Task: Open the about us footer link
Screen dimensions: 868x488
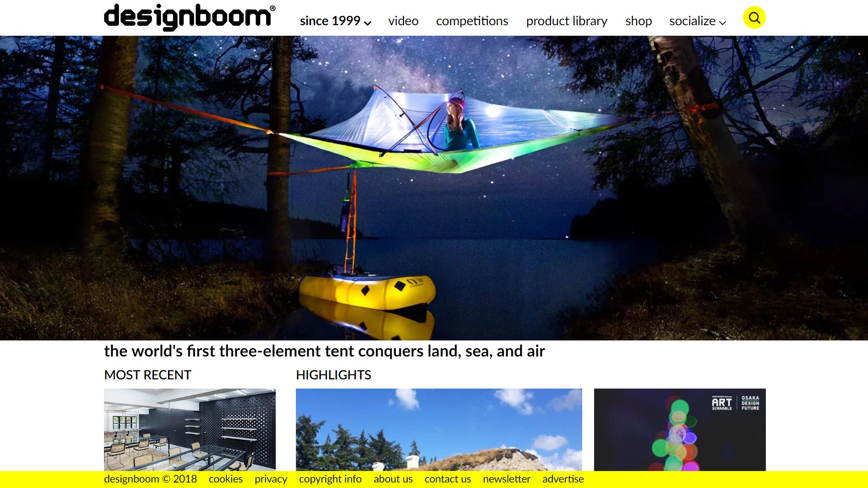Action: coord(393,479)
